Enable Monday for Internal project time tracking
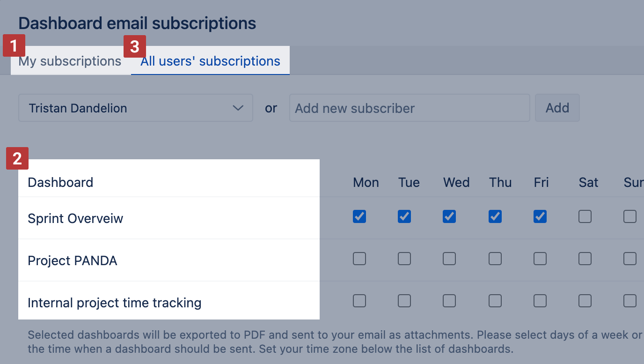The width and height of the screenshot is (644, 364). pos(359,301)
